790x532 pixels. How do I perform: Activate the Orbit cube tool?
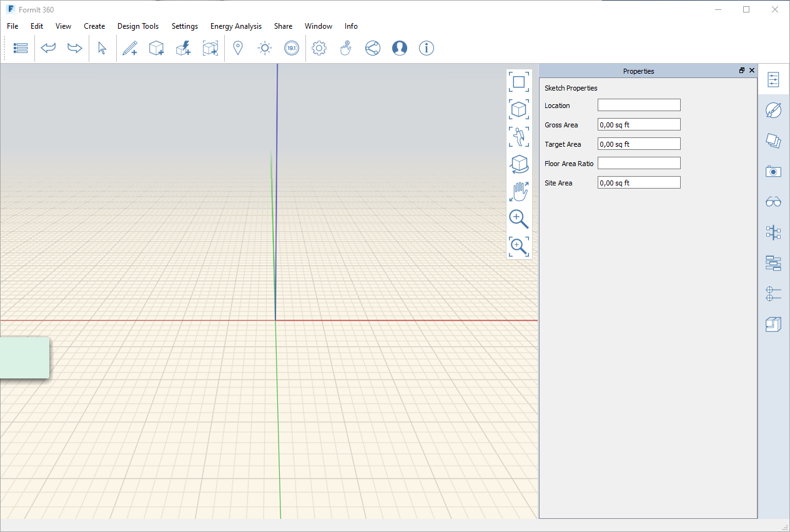(x=519, y=164)
